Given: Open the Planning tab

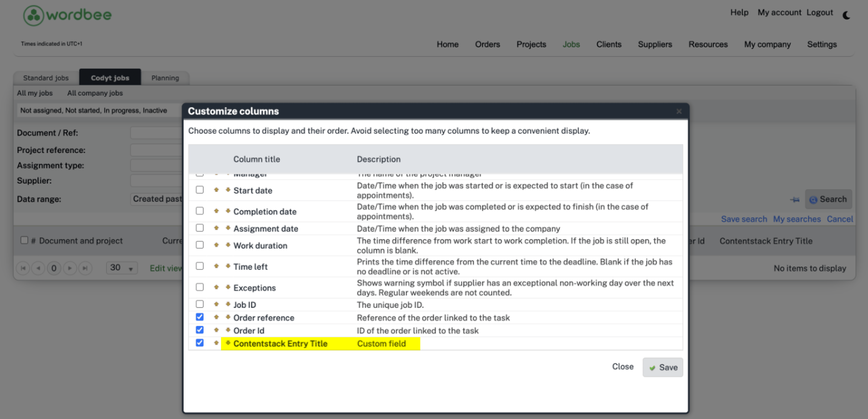Looking at the screenshot, I should 165,78.
